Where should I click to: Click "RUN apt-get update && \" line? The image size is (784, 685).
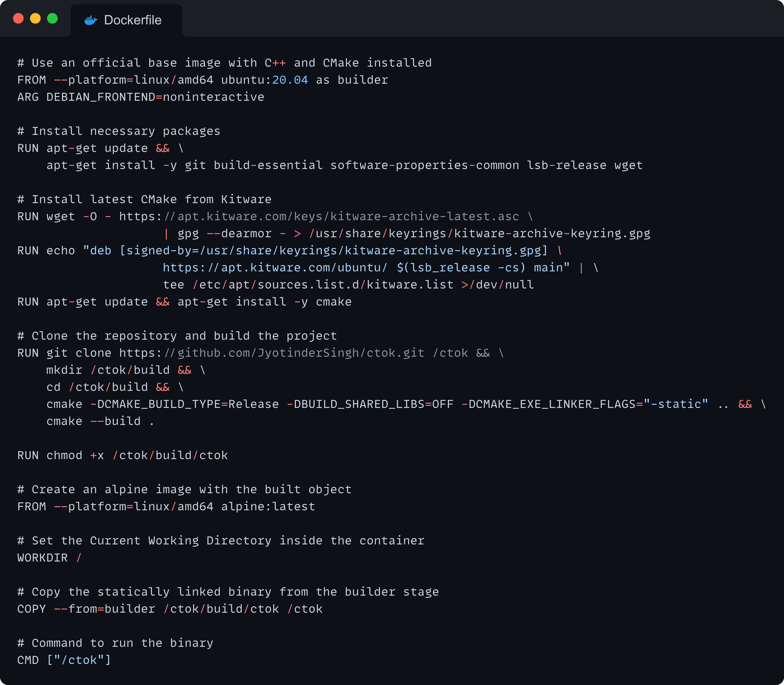101,148
